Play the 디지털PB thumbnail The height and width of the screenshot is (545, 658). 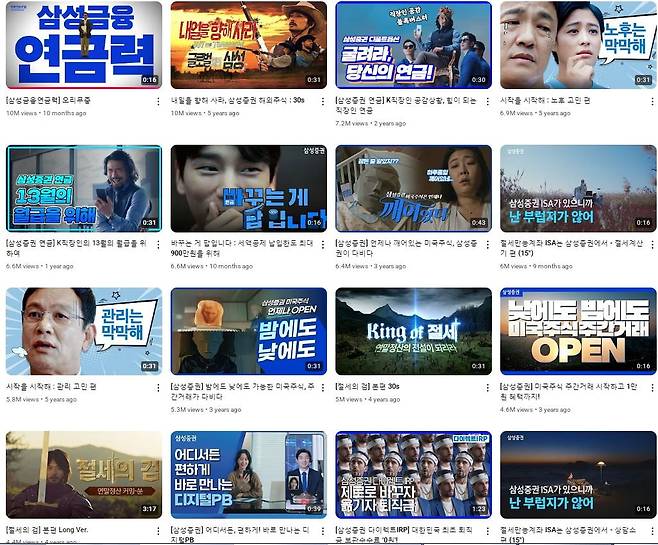click(x=248, y=475)
